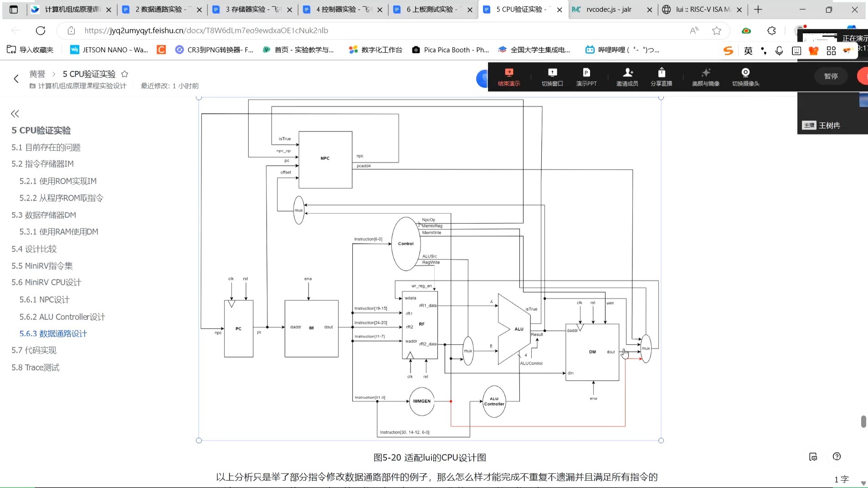Reload the page with the refresh icon

pyautogui.click(x=41, y=31)
